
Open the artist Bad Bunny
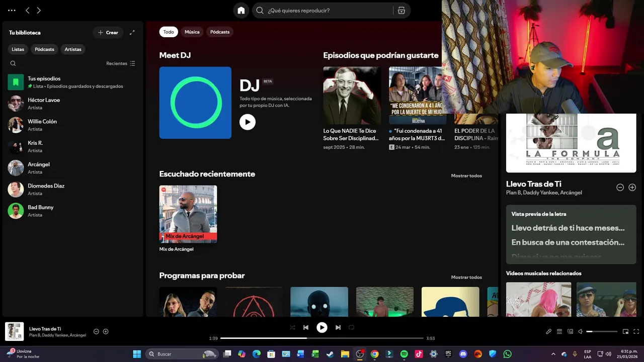coord(73,211)
